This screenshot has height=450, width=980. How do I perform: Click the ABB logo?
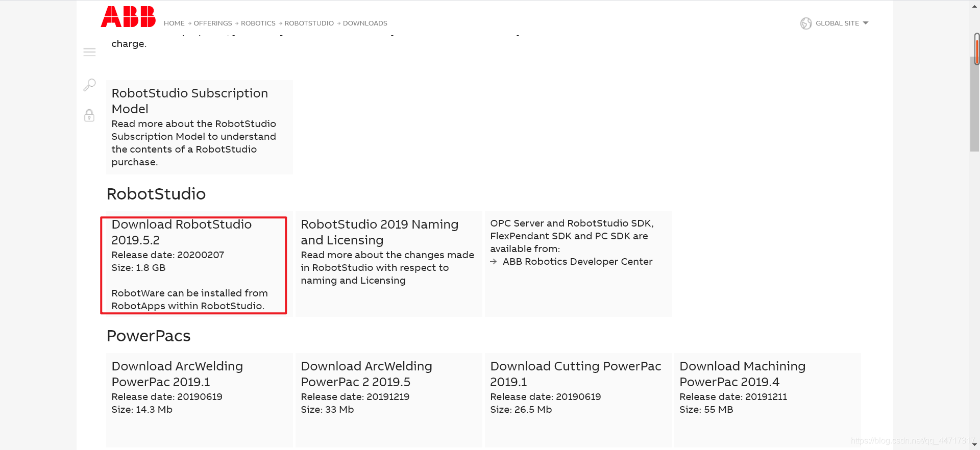tap(128, 17)
